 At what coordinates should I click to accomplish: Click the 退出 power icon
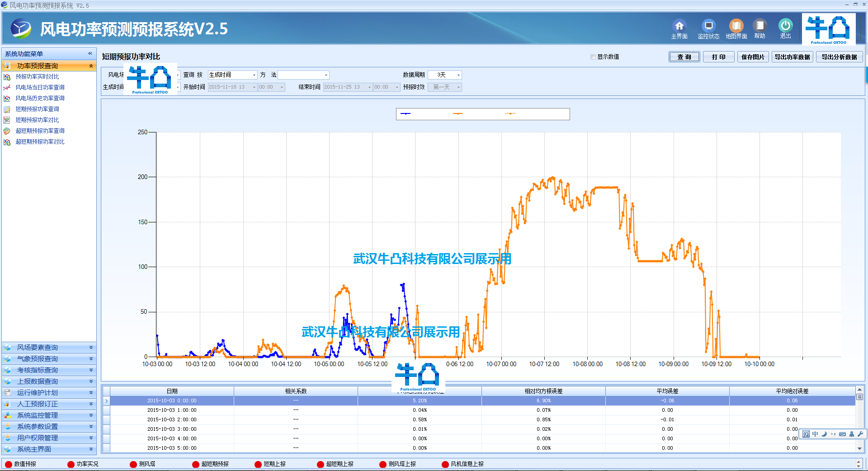tap(785, 26)
